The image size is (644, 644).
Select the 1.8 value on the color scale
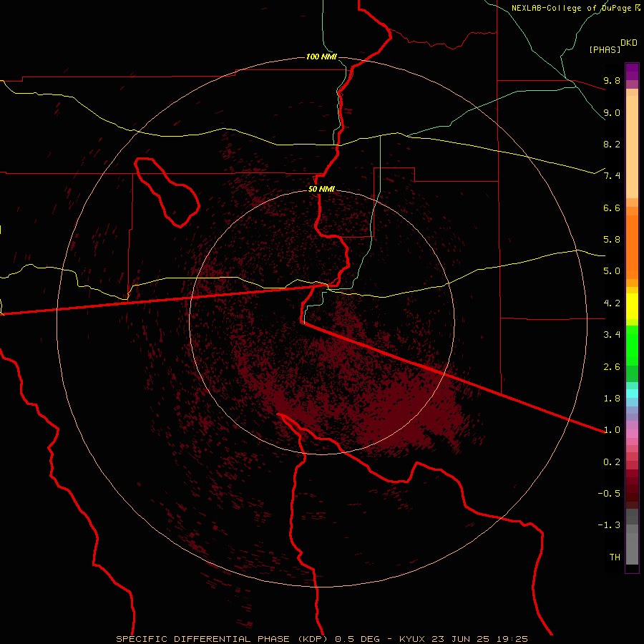[x=612, y=399]
